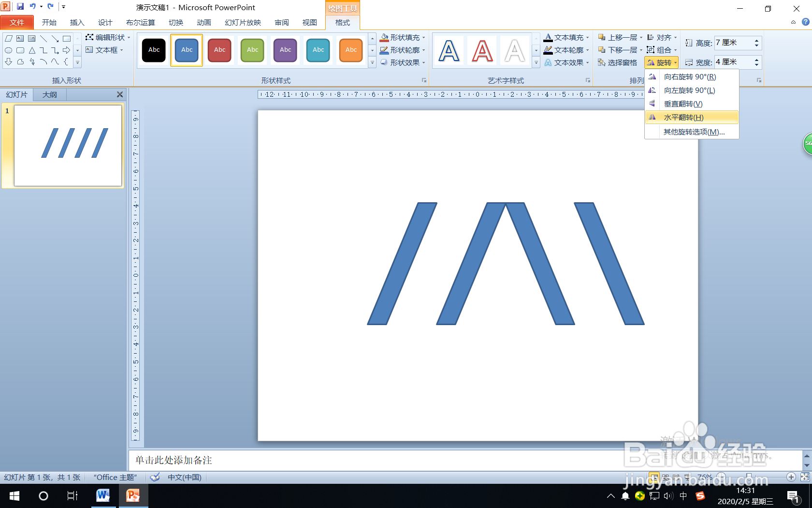Minimize the ribbon with the caret button

click(x=793, y=22)
